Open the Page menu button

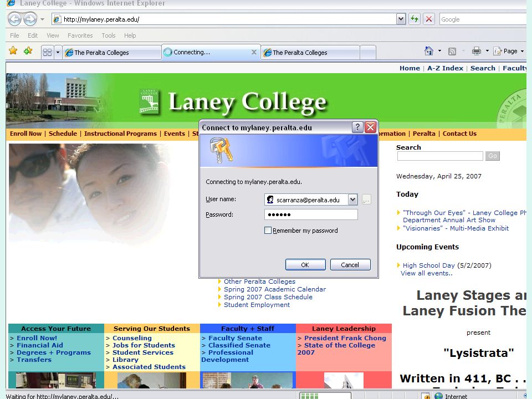(509, 51)
